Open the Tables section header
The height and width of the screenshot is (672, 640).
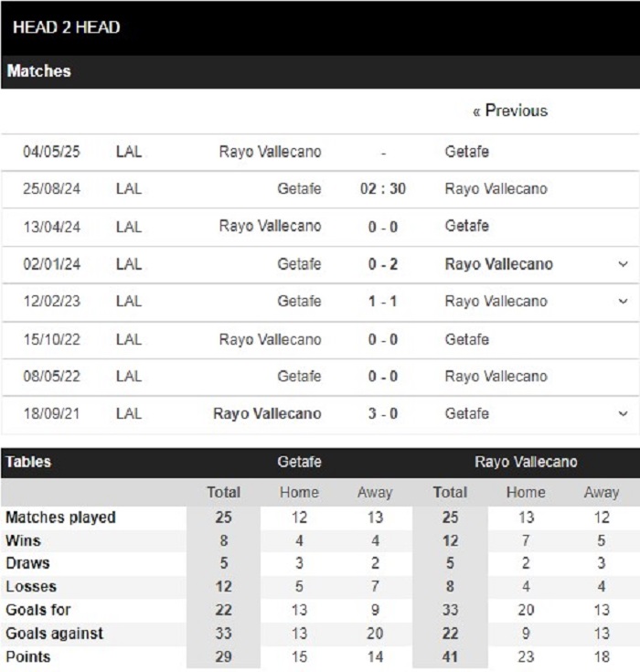28,462
